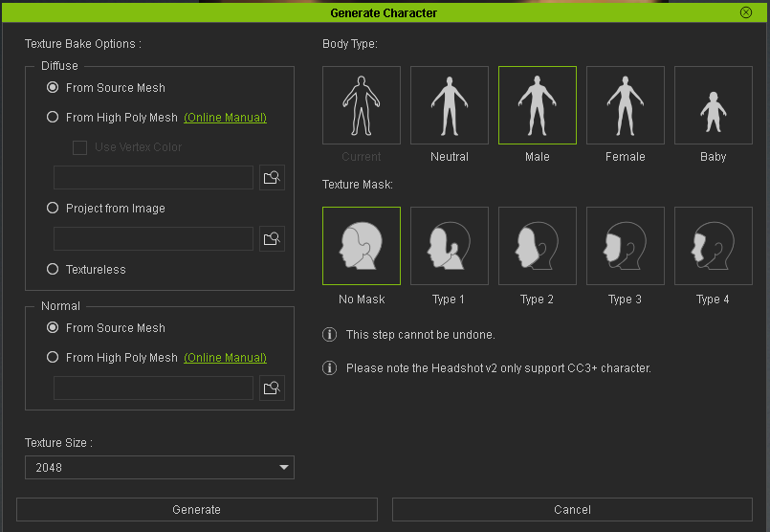Enable the Use Vertex Color checkbox
770x532 pixels.
(79, 147)
